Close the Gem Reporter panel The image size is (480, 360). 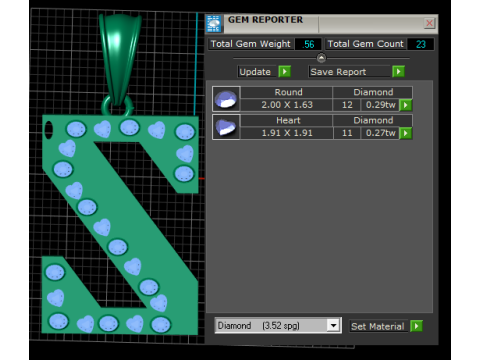(429, 23)
